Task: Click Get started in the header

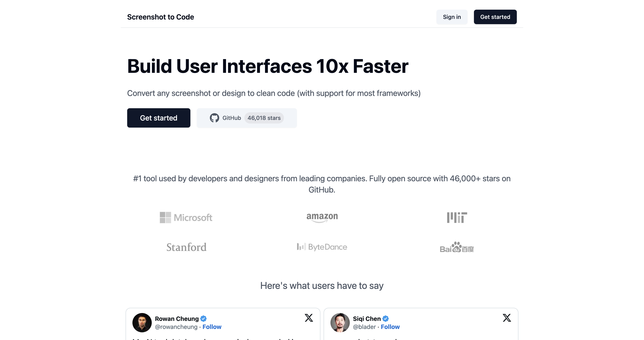Action: click(x=495, y=17)
